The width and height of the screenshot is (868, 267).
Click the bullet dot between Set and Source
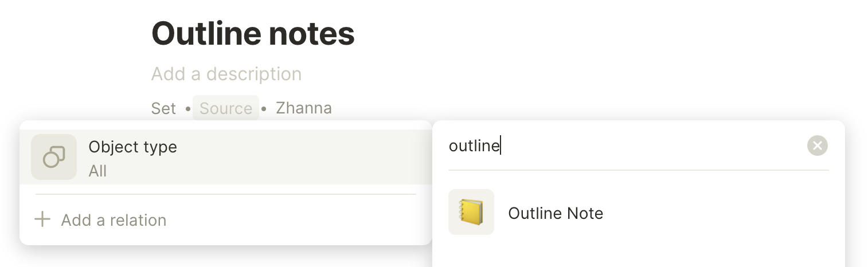(x=187, y=108)
